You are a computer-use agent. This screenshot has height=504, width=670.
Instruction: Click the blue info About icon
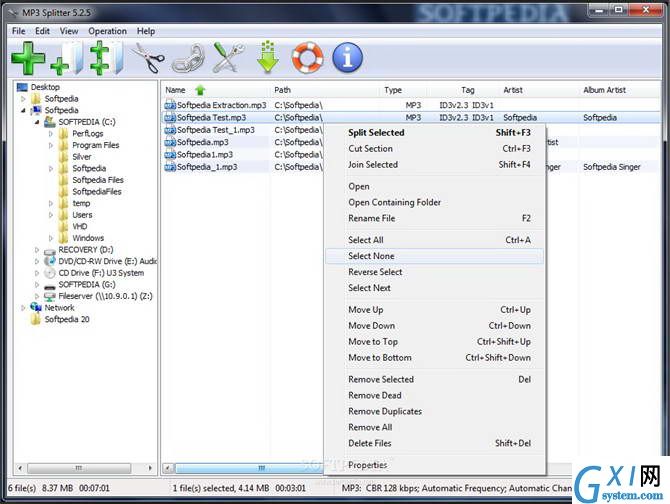[x=347, y=58]
